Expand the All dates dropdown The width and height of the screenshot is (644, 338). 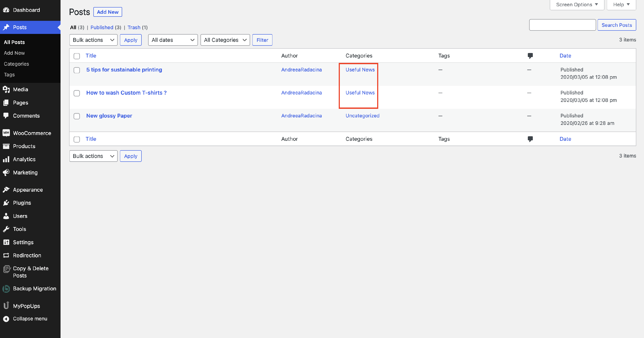pos(173,40)
